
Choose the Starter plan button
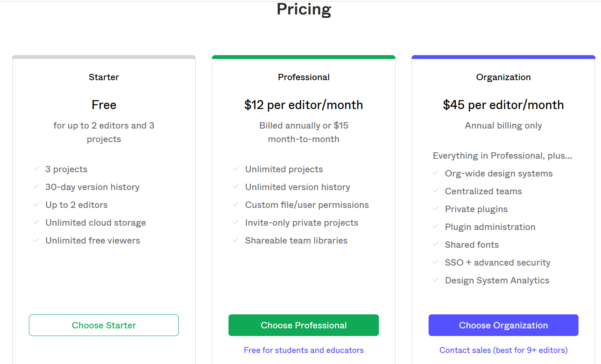pos(104,325)
